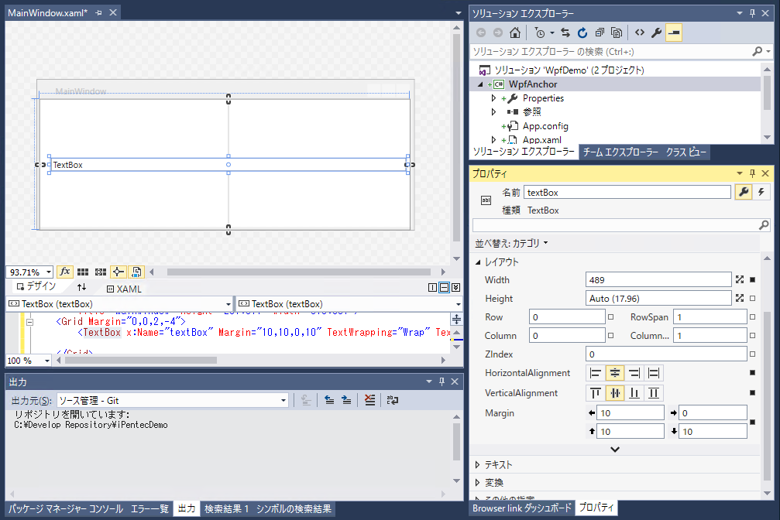
Task: Toggle word wrap in Output panel
Action: [393, 400]
